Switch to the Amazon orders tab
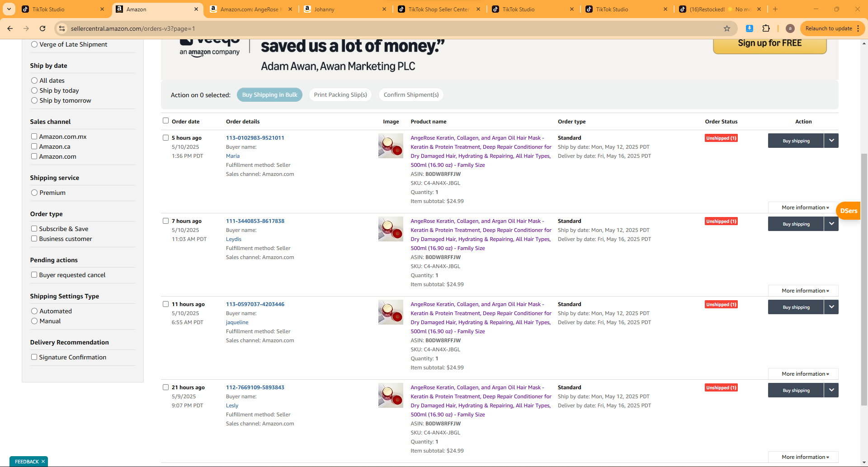Viewport: 868px width, 467px height. click(157, 9)
